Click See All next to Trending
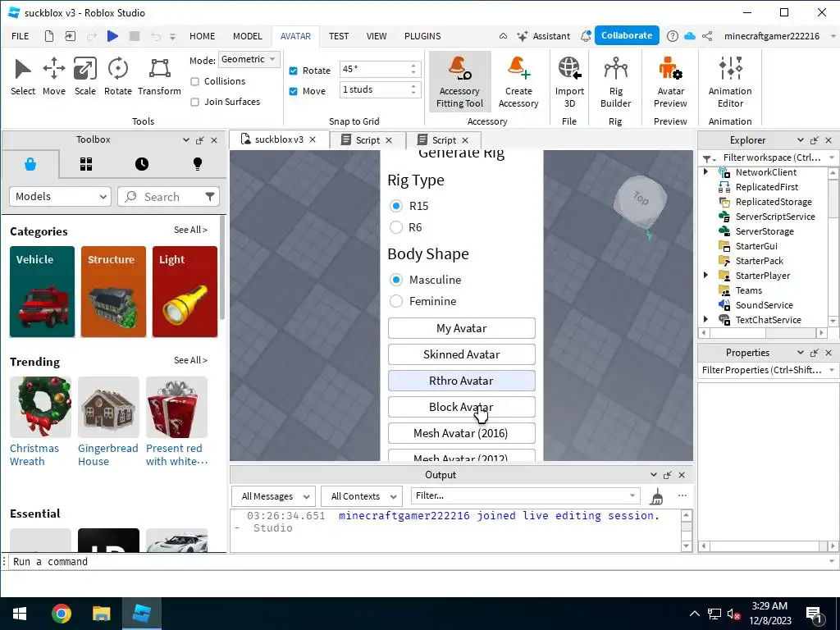Screen dimensions: 840x630 tap(190, 360)
